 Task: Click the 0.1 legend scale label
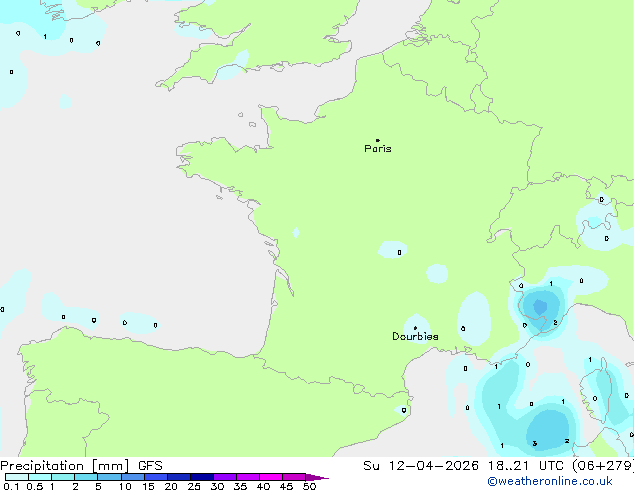tap(11, 486)
